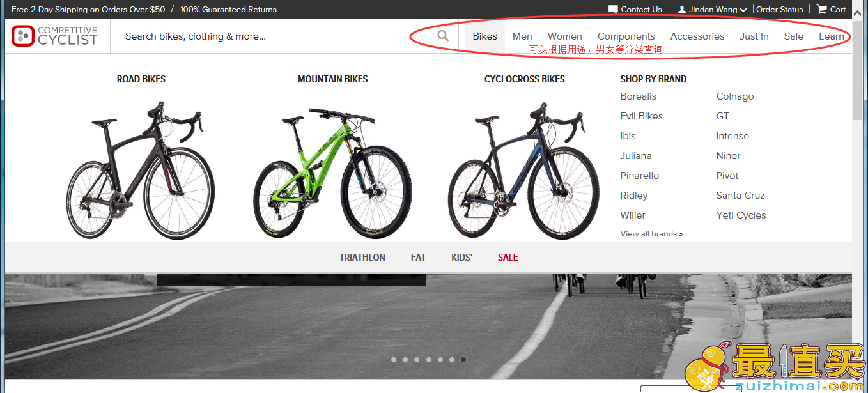Select the Santa Cruz brand
This screenshot has width=868, height=393.
tap(740, 196)
